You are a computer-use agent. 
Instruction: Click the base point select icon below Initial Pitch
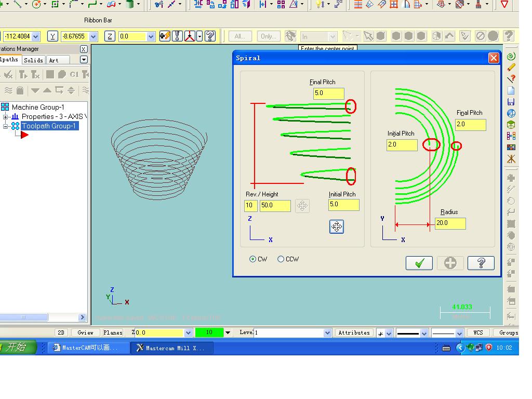pyautogui.click(x=337, y=227)
